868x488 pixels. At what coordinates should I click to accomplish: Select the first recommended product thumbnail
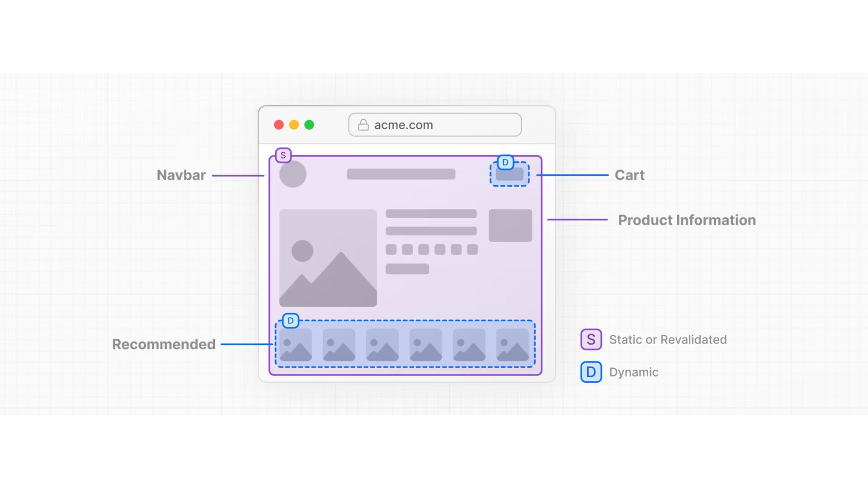pos(295,345)
